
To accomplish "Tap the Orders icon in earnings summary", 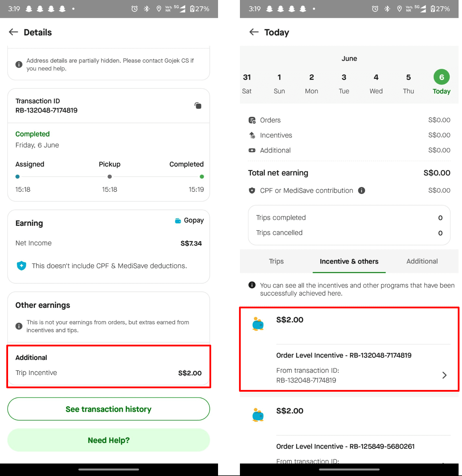I will point(252,120).
